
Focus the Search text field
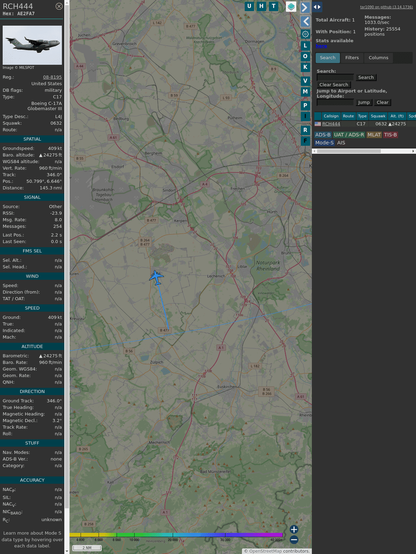point(335,77)
